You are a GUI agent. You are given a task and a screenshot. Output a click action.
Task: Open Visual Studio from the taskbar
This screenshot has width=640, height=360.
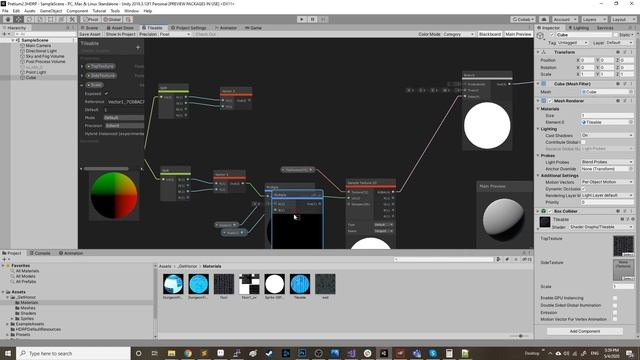[351, 353]
